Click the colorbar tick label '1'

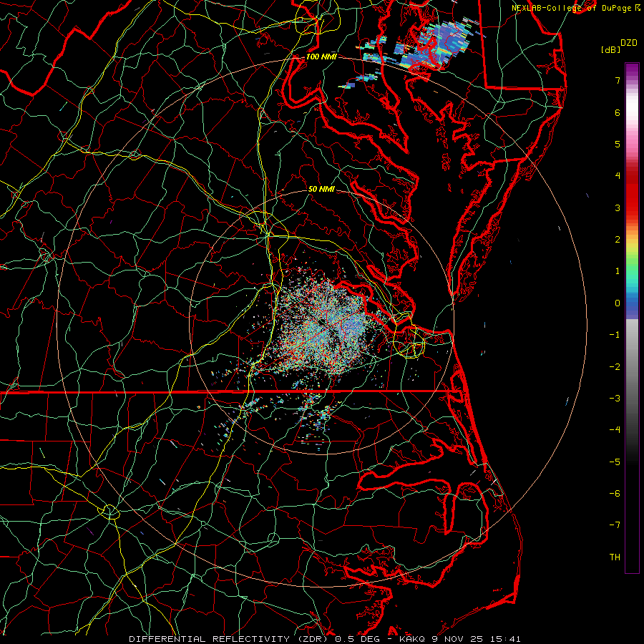coord(618,271)
